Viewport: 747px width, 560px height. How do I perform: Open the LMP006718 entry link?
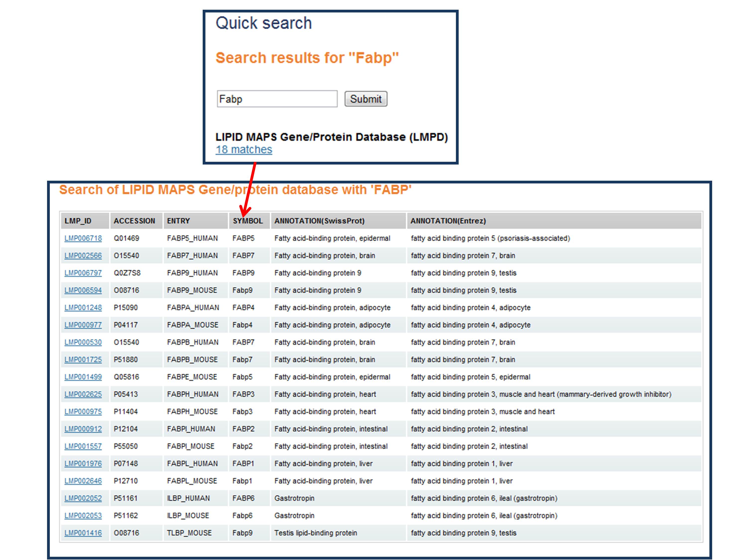(x=83, y=238)
